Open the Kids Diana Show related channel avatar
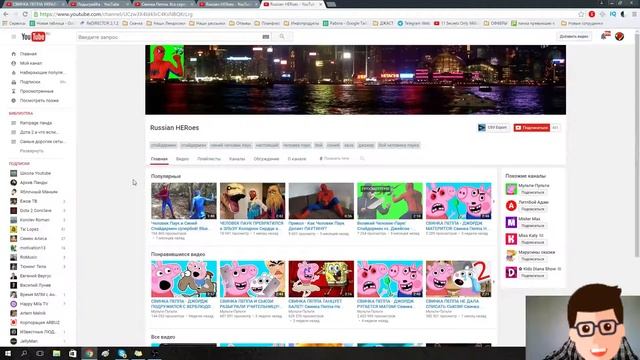Image resolution: width=640 pixels, height=360 pixels. coord(511,272)
